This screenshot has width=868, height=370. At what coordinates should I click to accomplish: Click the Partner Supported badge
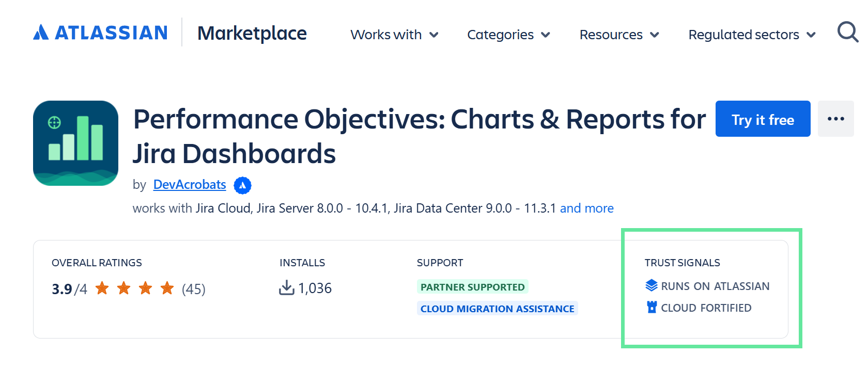point(473,287)
